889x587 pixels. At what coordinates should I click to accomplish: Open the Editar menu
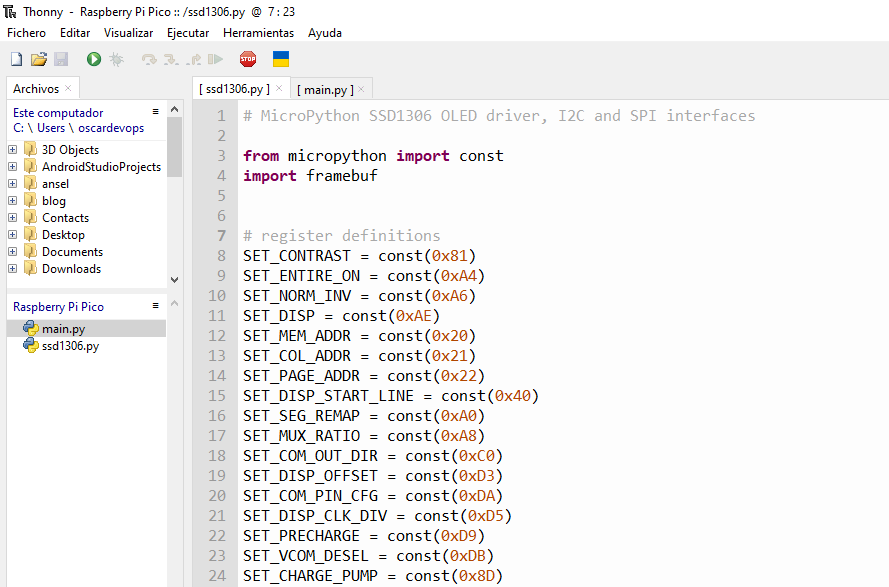[75, 33]
